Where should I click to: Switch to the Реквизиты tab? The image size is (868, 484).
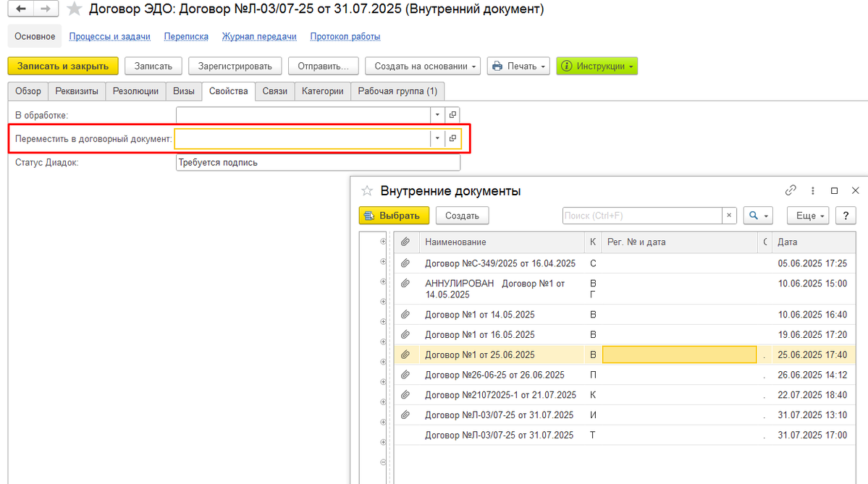pos(77,91)
